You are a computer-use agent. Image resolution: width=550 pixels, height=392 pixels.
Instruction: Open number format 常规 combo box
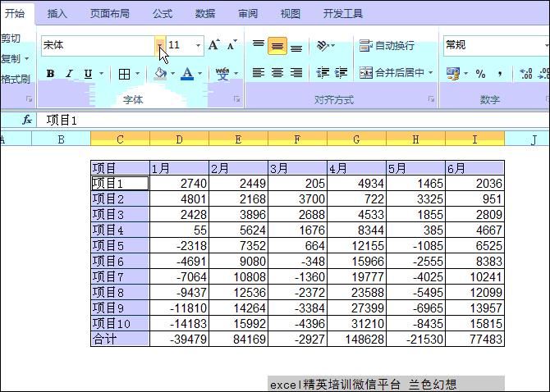[x=496, y=45]
